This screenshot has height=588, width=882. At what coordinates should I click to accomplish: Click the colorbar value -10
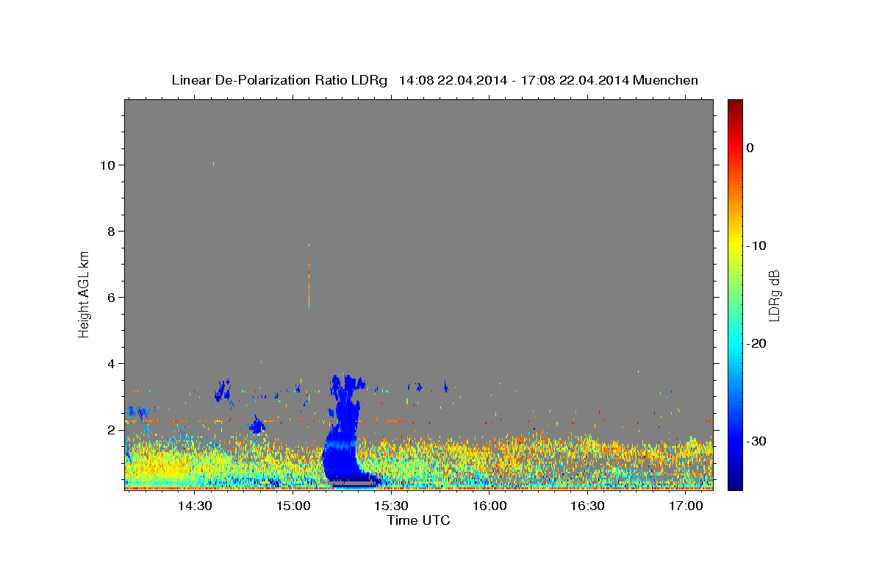(x=756, y=245)
